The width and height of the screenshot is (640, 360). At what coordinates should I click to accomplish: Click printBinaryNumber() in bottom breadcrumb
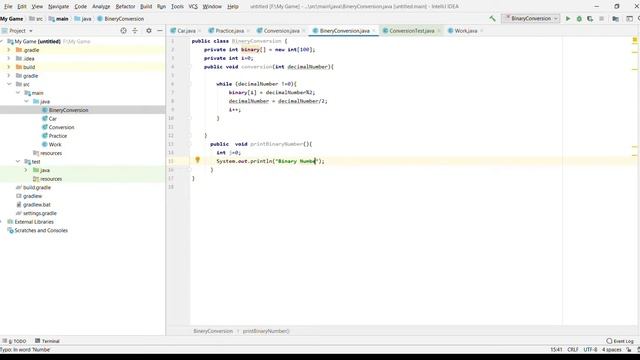click(266, 331)
